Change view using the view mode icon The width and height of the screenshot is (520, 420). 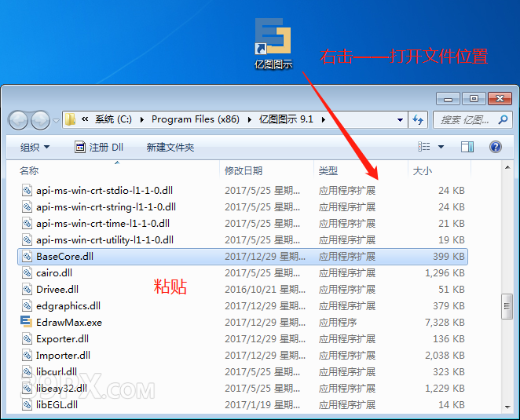424,147
